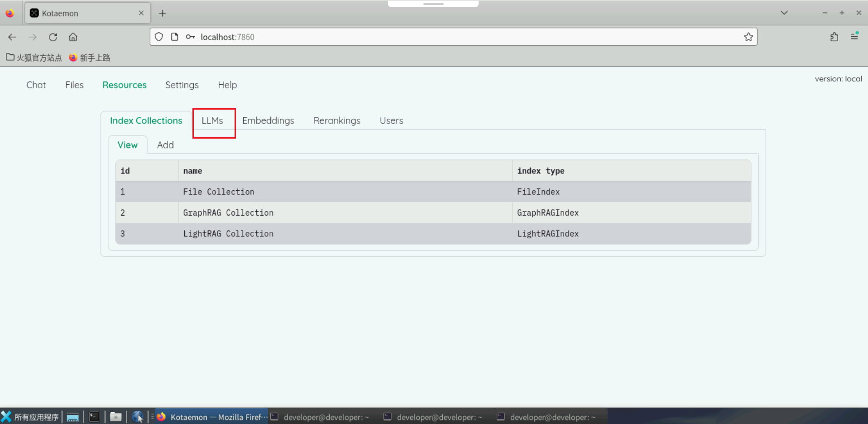Click the page info document icon
This screenshot has height=424, width=868.
click(x=174, y=37)
